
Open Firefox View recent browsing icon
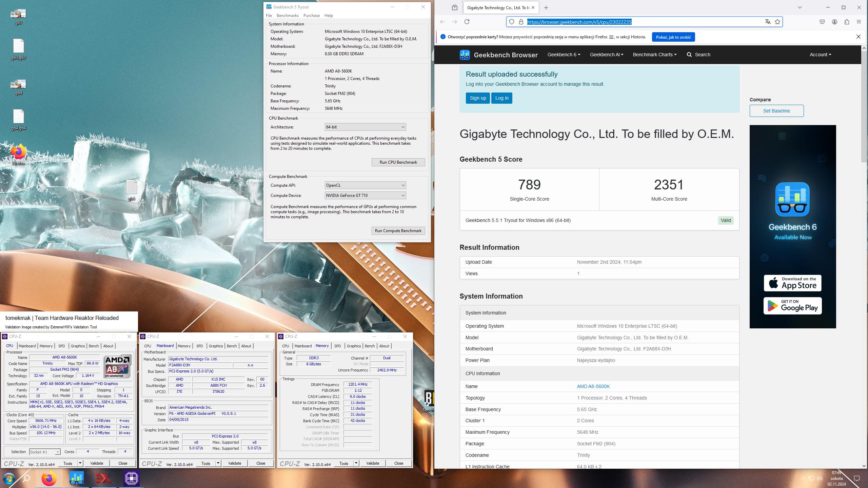(x=455, y=7)
